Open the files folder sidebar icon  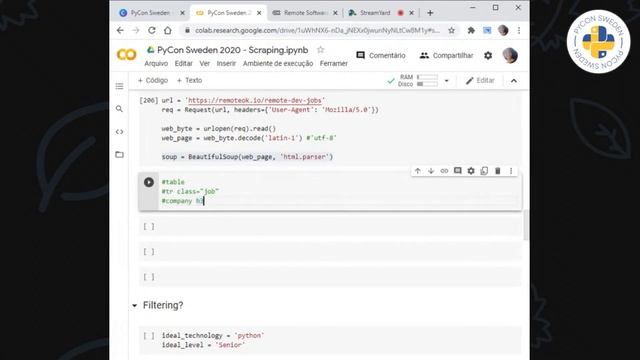tap(119, 155)
